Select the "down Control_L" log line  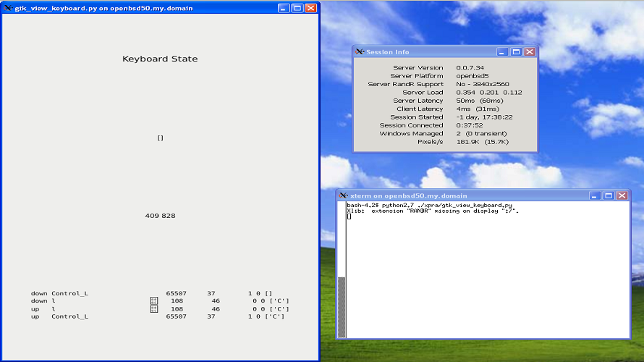[59, 293]
